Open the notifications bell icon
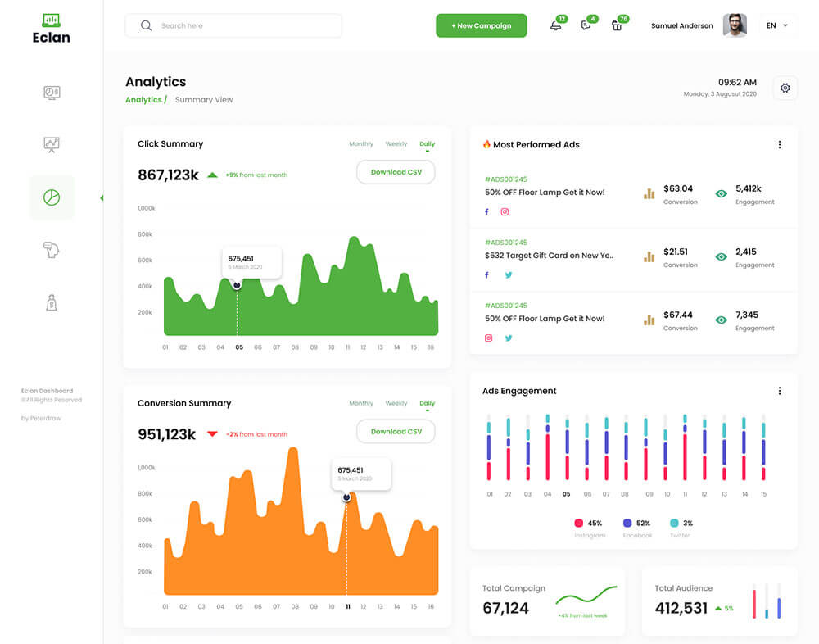 coord(556,25)
